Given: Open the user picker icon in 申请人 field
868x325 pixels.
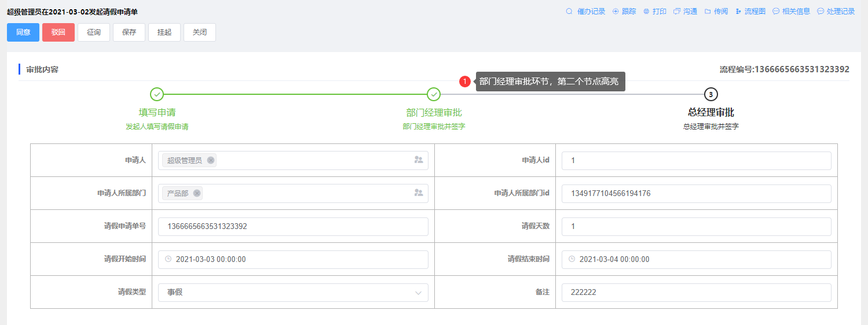Looking at the screenshot, I should [419, 160].
